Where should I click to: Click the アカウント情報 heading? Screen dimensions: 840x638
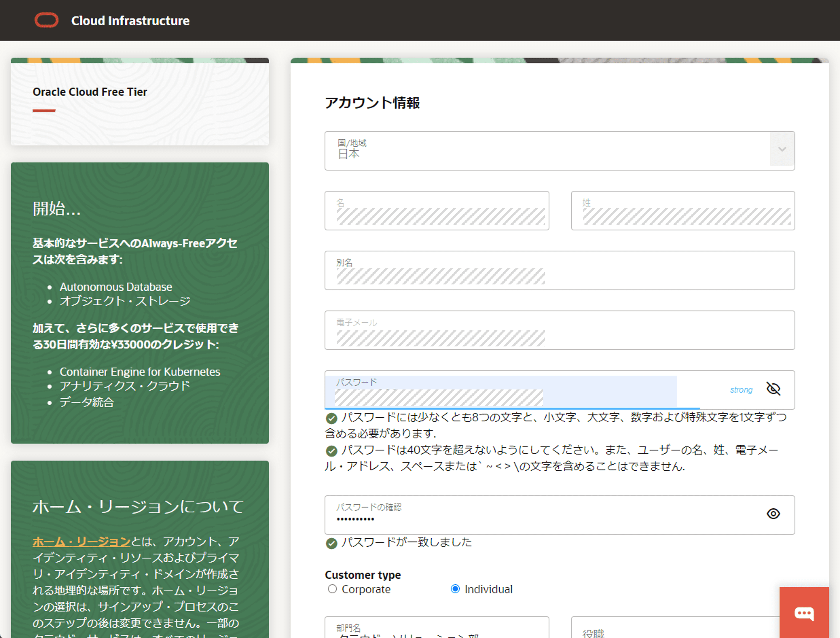click(x=372, y=103)
